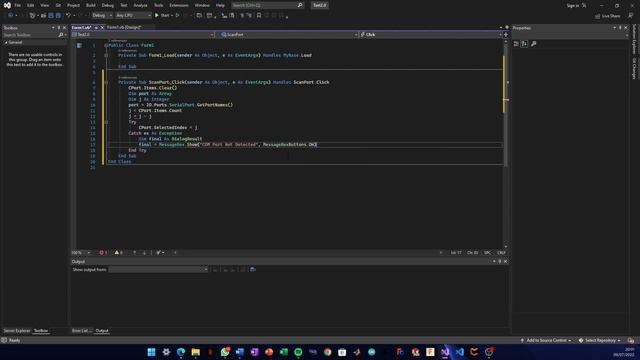Click the SPC indentation indicator

(487, 253)
